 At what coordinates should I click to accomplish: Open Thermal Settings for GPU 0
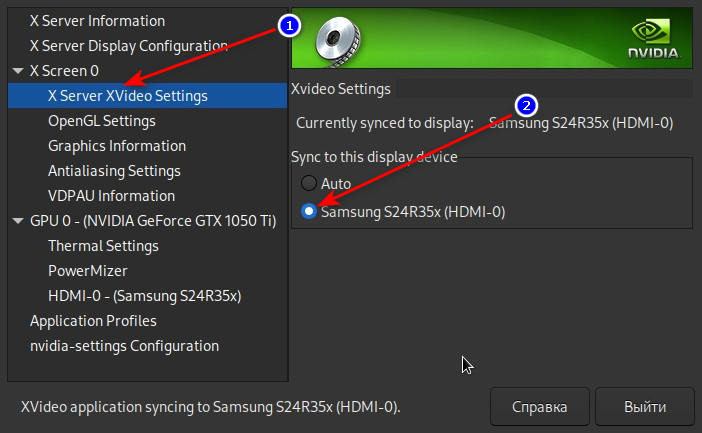(103, 246)
